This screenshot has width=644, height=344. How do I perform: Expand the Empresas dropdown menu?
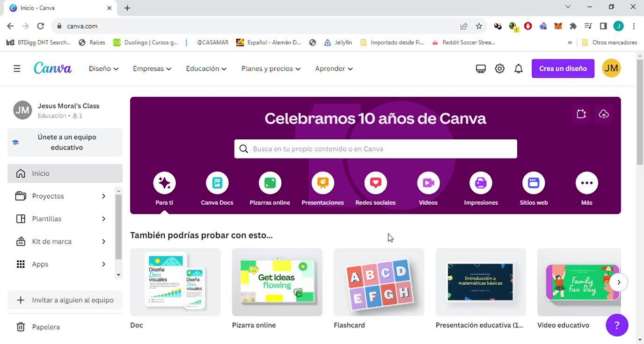click(x=152, y=69)
